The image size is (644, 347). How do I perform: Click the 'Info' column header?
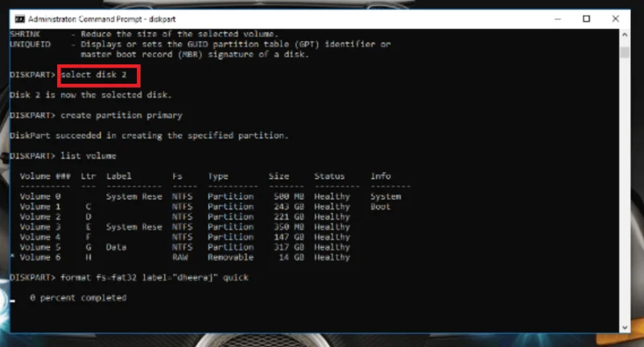(x=380, y=176)
